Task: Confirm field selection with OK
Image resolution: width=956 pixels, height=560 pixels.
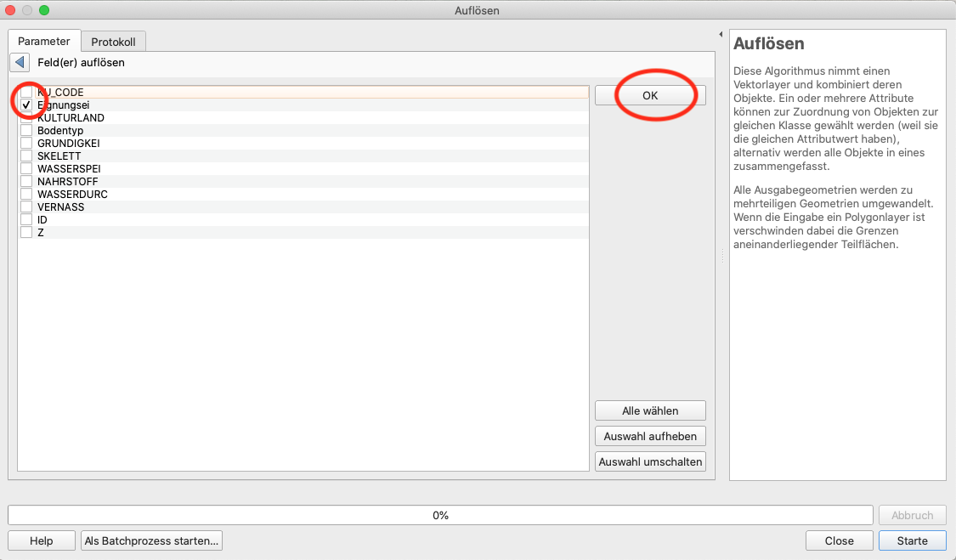Action: click(650, 95)
